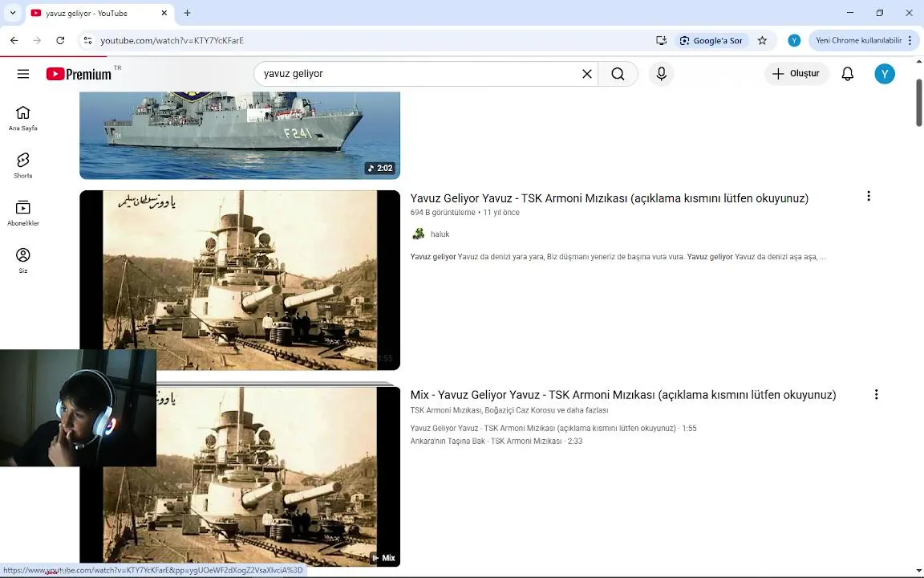The width and height of the screenshot is (924, 578).
Task: Open options menu for the Mix playlist result
Action: click(x=876, y=395)
